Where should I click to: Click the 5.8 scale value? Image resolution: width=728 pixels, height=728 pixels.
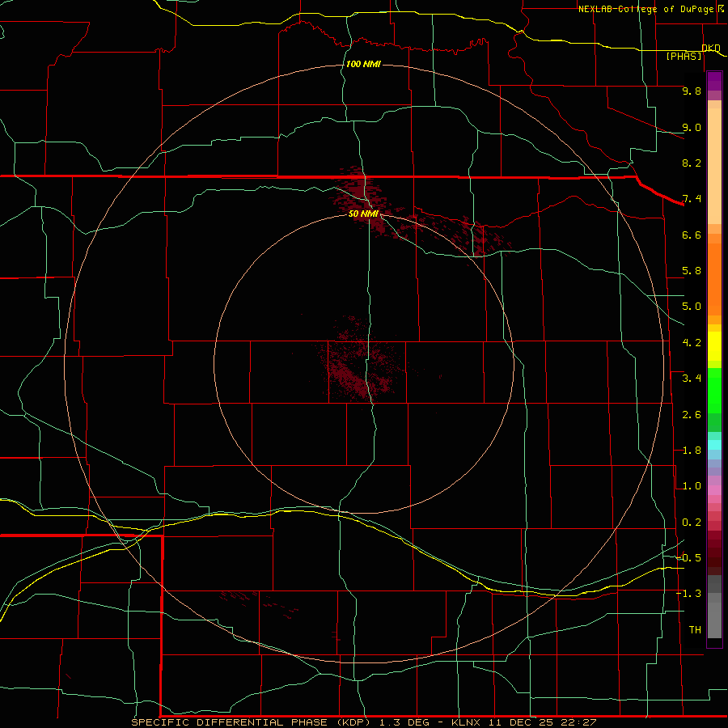pyautogui.click(x=692, y=271)
